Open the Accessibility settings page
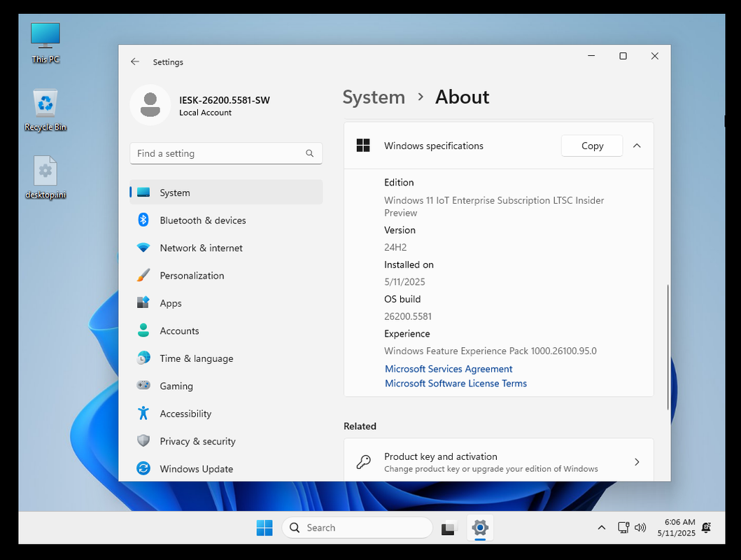This screenshot has height=560, width=741. (226, 413)
